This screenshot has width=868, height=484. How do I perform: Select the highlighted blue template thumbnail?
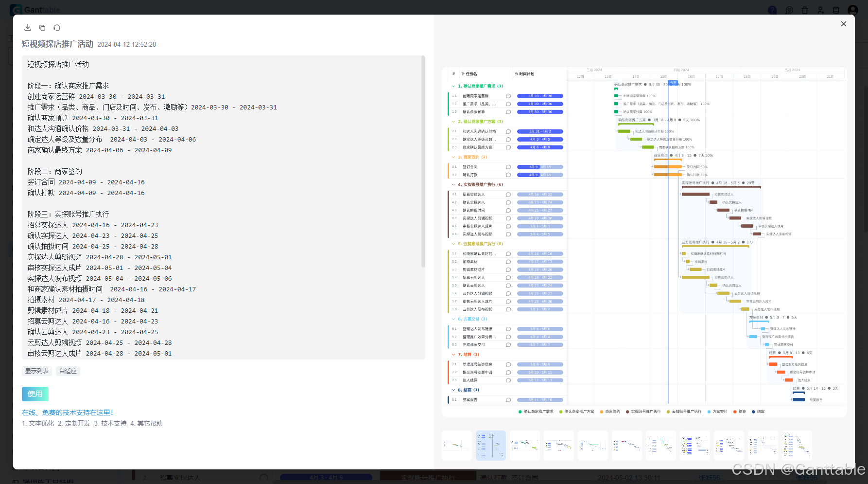(x=491, y=446)
